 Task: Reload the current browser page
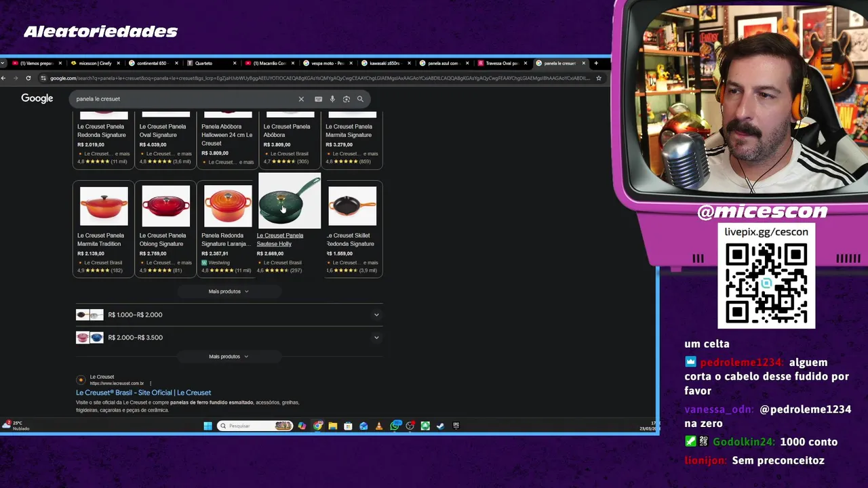coord(28,78)
